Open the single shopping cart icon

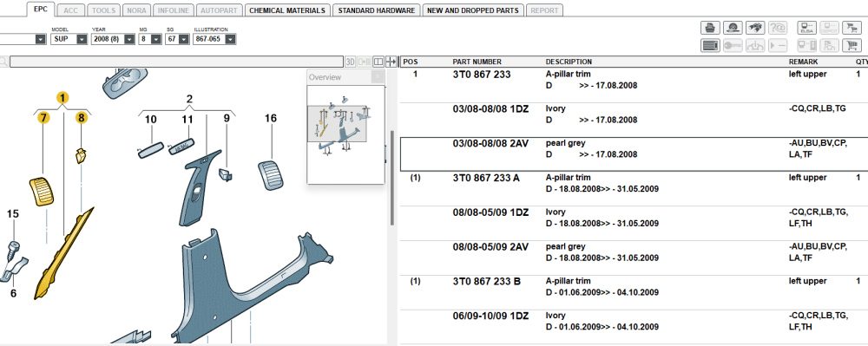[852, 45]
